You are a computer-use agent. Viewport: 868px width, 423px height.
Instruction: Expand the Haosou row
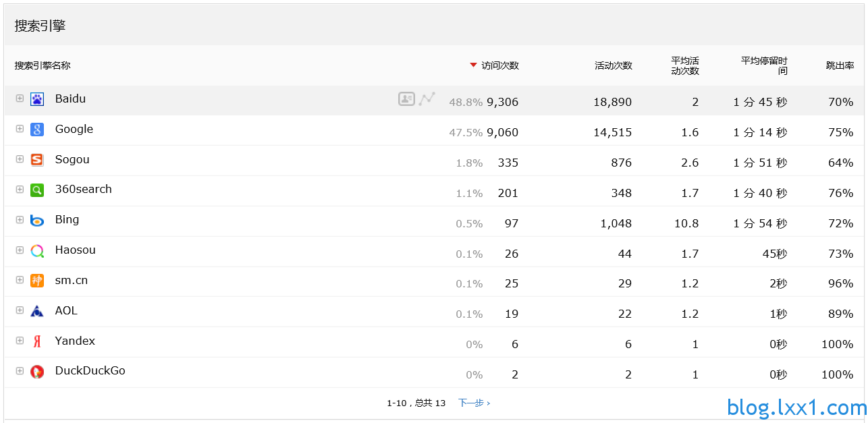(x=20, y=250)
